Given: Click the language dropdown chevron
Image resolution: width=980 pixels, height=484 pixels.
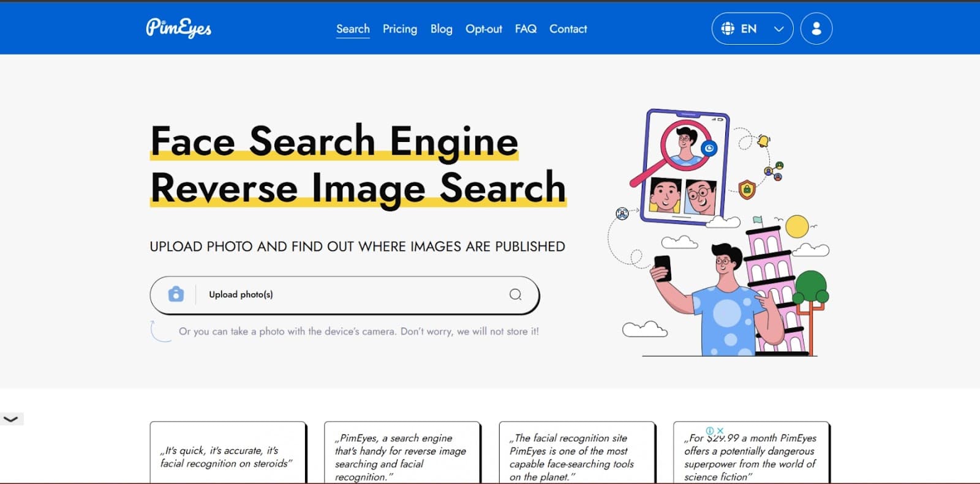Looking at the screenshot, I should [x=778, y=29].
